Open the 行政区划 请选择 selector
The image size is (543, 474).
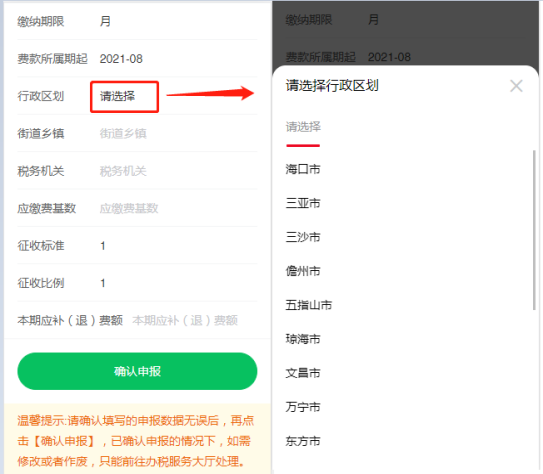click(124, 97)
